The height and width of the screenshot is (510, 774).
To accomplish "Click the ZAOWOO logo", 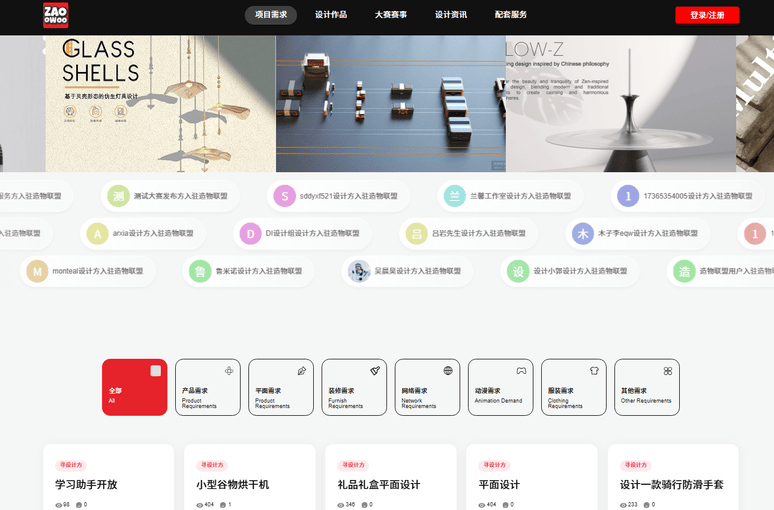I will (56, 15).
